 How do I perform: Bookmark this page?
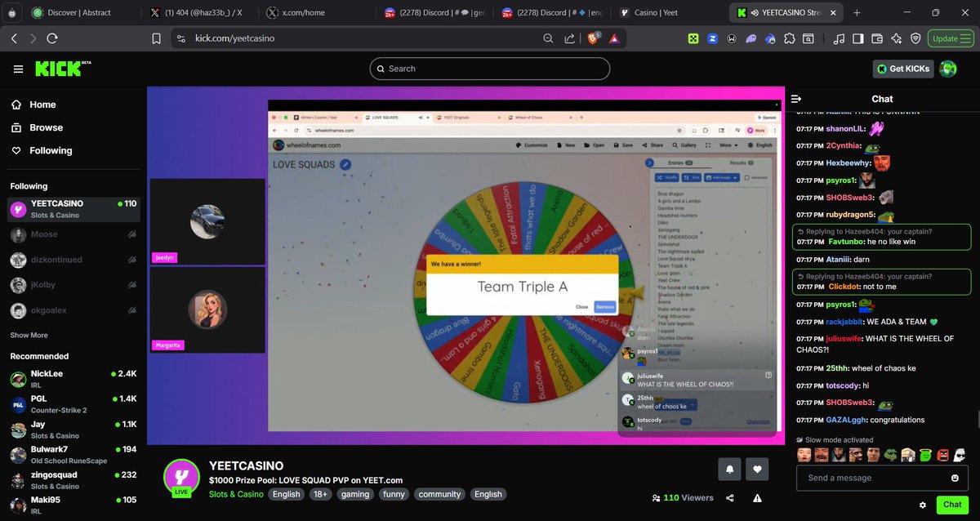[156, 38]
